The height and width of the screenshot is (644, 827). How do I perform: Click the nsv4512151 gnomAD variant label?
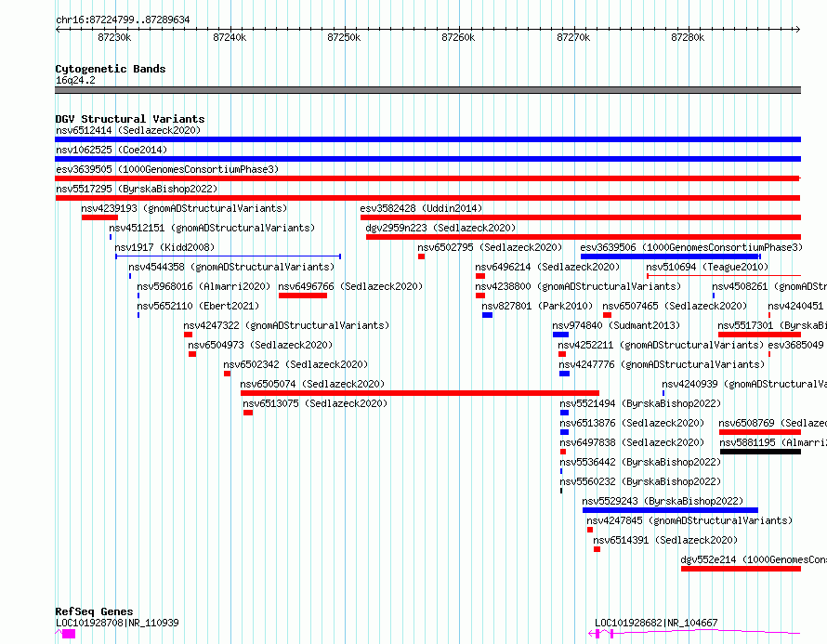pos(212,228)
